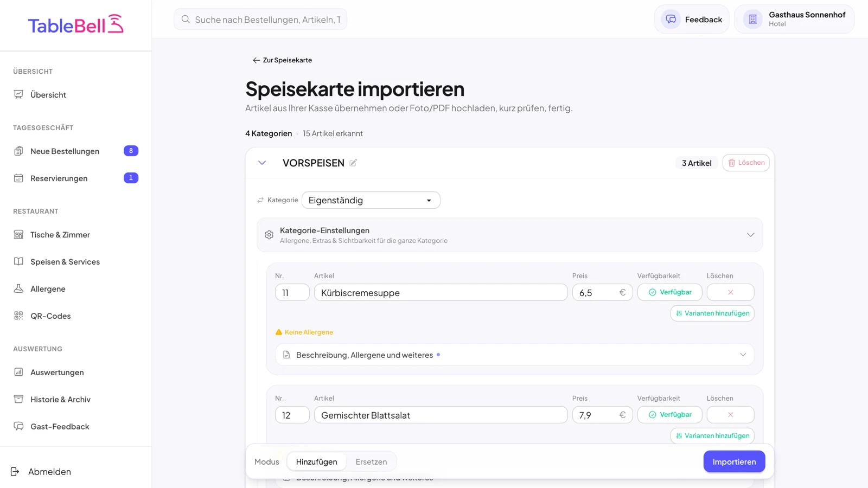The height and width of the screenshot is (488, 868).
Task: Click the Kategorie swap arrows icon
Action: [260, 200]
